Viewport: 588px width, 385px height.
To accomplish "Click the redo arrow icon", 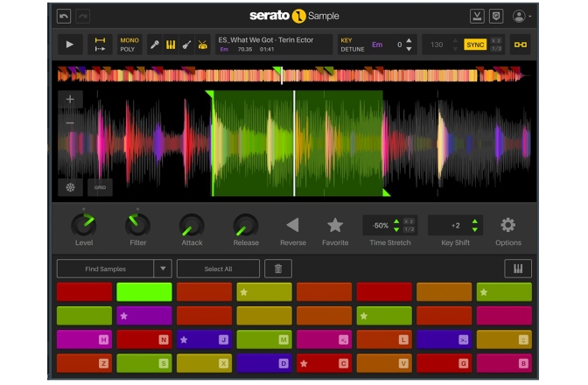I will [83, 16].
